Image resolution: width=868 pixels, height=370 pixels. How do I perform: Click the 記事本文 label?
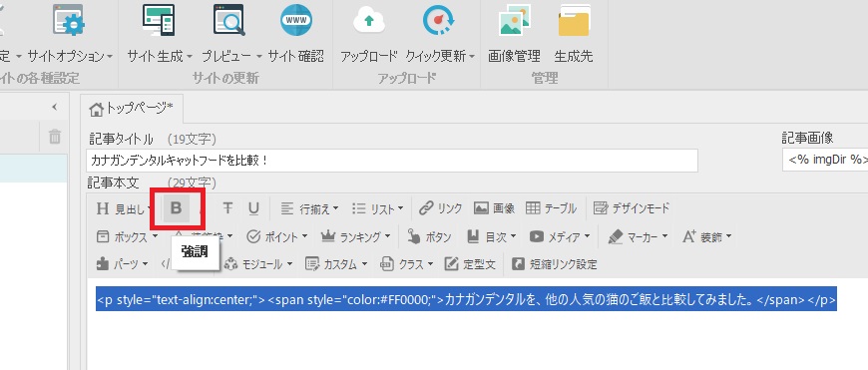113,183
